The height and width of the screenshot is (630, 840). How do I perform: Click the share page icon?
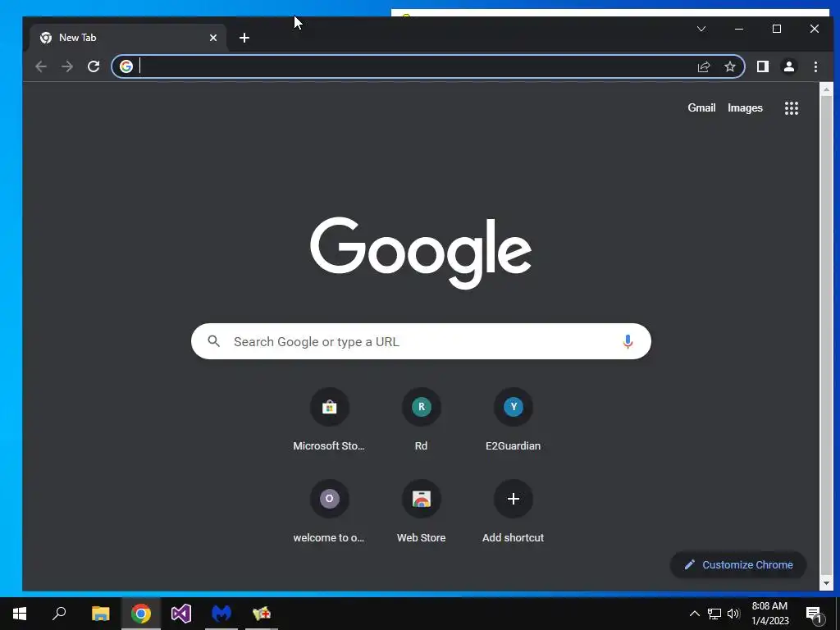click(x=703, y=66)
